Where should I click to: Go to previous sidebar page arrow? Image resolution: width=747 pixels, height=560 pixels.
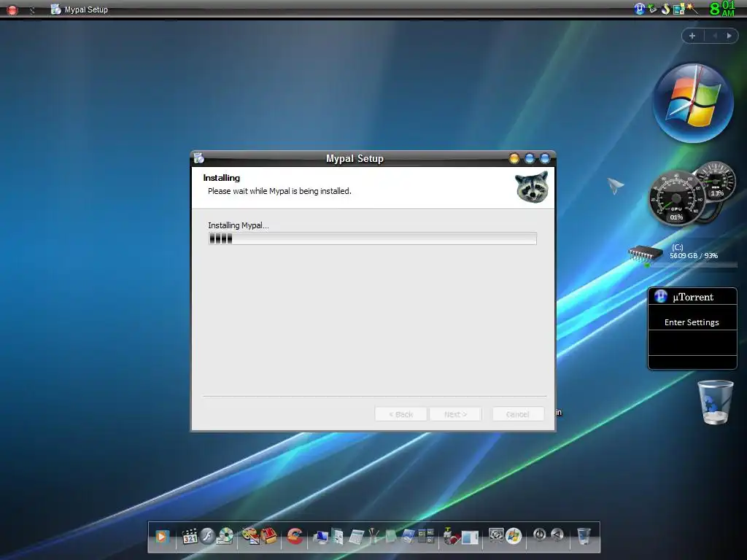[714, 36]
